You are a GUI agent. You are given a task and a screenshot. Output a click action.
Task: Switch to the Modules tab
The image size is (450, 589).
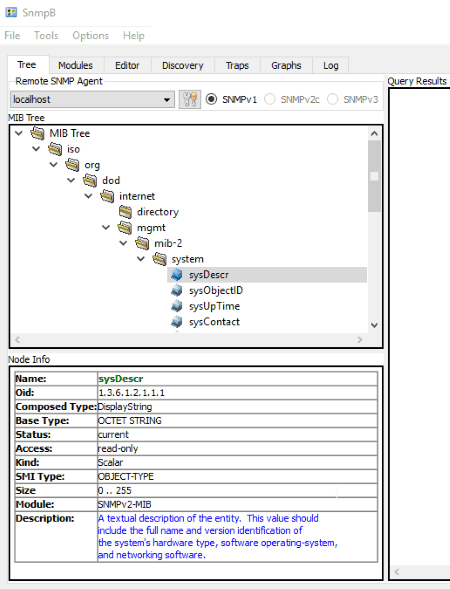click(76, 65)
